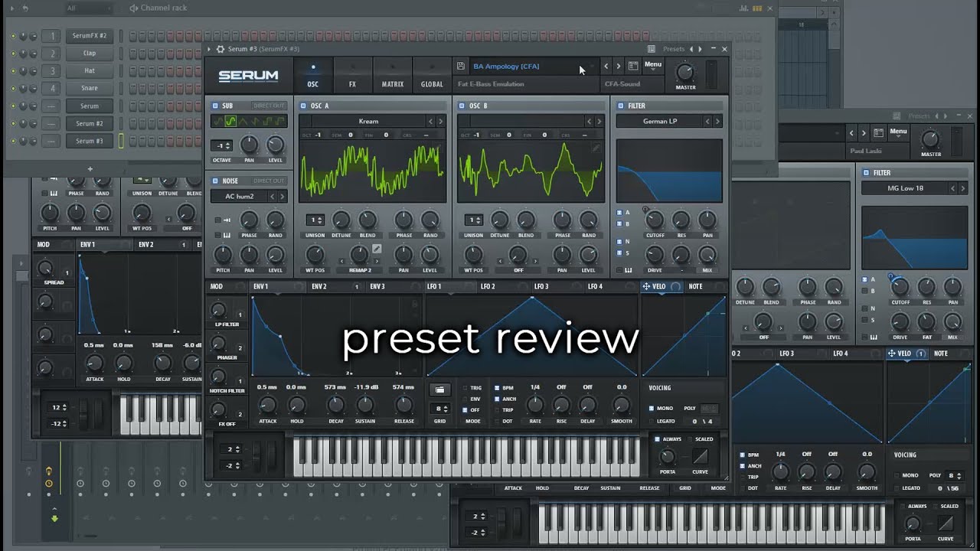980x551 pixels.
Task: Click the pitch bend wheel in Serum #3
Action: pyautogui.click(x=256, y=456)
